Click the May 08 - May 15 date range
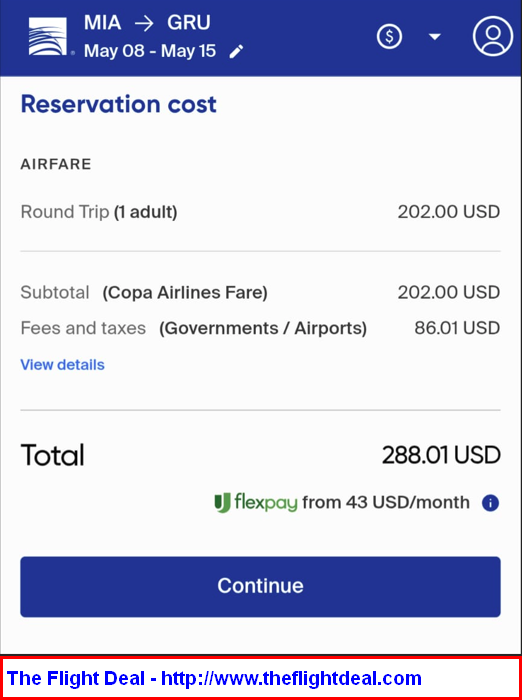This screenshot has height=700, width=522. click(x=150, y=51)
